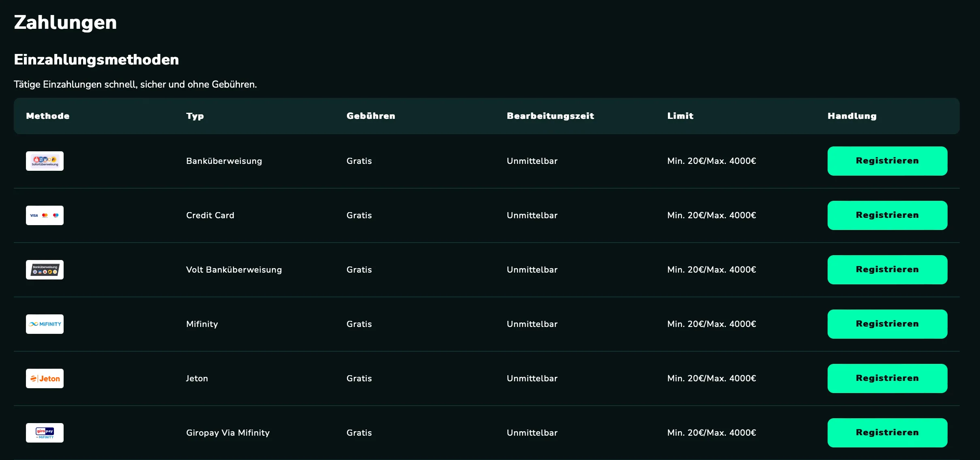The height and width of the screenshot is (460, 980).
Task: Click the Giropay via MiFinity logo
Action: pyautogui.click(x=45, y=433)
